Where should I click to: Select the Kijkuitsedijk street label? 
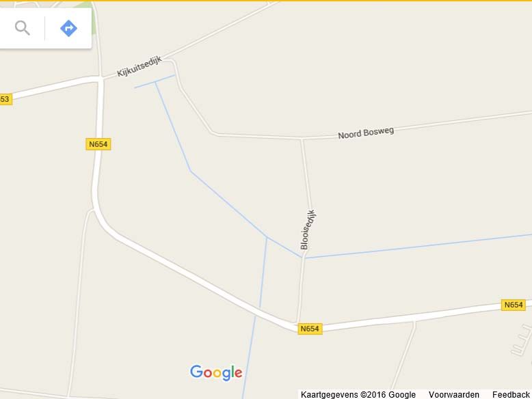click(x=139, y=67)
